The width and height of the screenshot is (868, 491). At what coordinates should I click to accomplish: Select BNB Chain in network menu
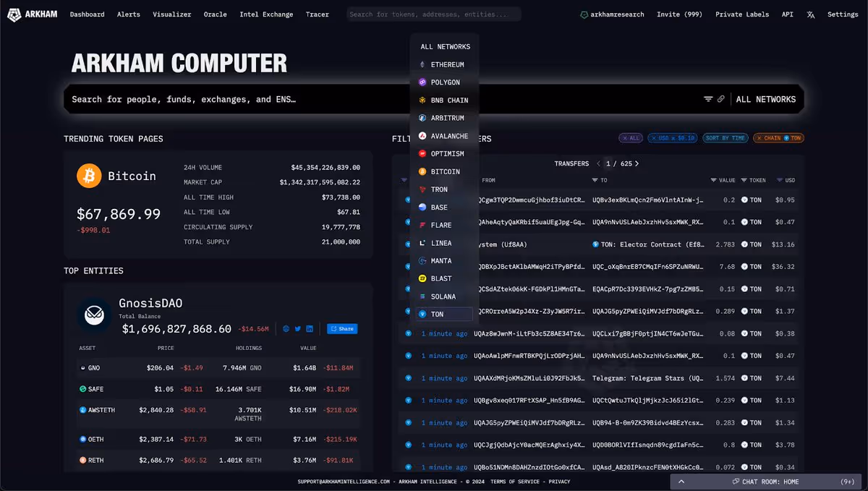point(445,101)
